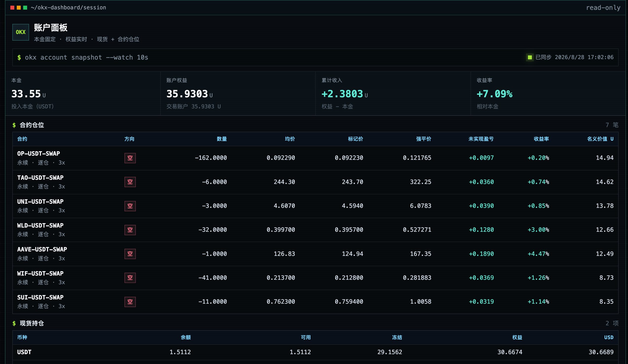Click the short badge on WLD-USDT-SWAP row
The height and width of the screenshot is (364, 628).
130,230
